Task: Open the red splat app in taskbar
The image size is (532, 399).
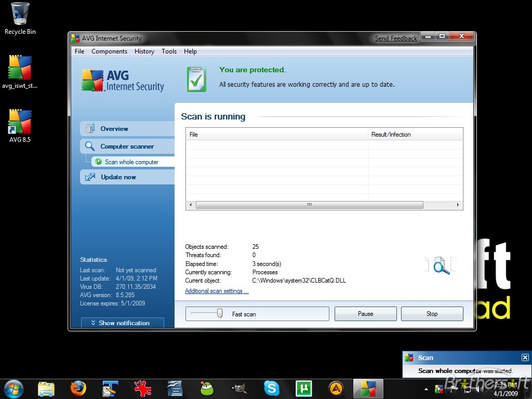Action: [143, 389]
